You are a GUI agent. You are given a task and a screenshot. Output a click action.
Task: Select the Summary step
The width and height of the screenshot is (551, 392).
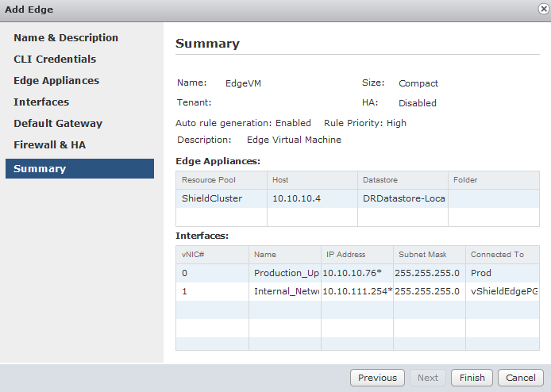tap(40, 168)
